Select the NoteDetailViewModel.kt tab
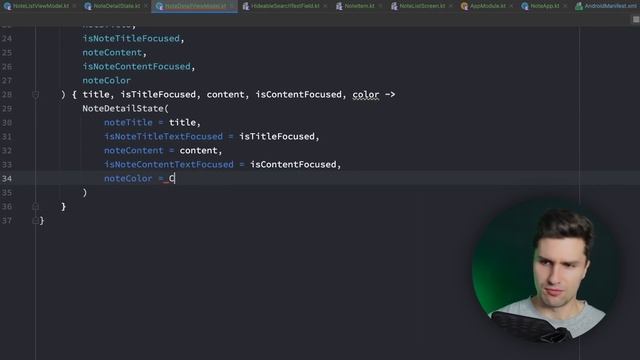 (x=196, y=6)
